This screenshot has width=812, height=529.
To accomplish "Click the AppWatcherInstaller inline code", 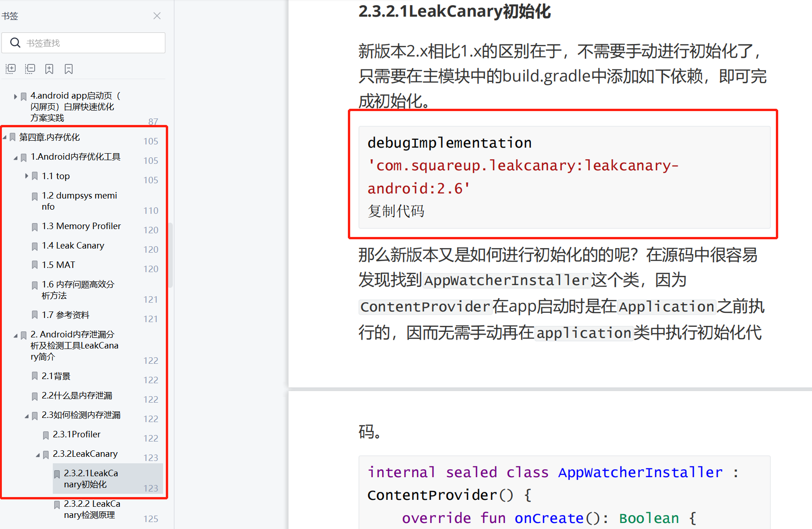I will (x=506, y=280).
